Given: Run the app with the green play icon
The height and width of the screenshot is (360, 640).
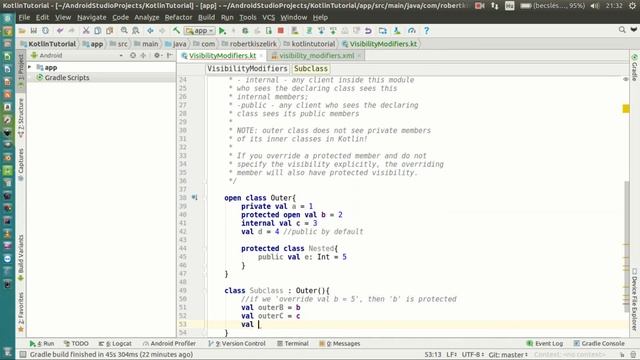Looking at the screenshot, I should [x=222, y=31].
